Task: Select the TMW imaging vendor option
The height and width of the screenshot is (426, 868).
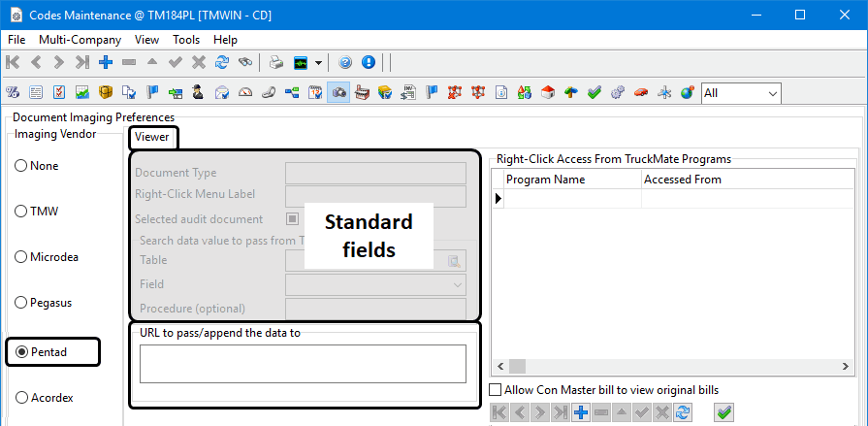Action: point(21,212)
